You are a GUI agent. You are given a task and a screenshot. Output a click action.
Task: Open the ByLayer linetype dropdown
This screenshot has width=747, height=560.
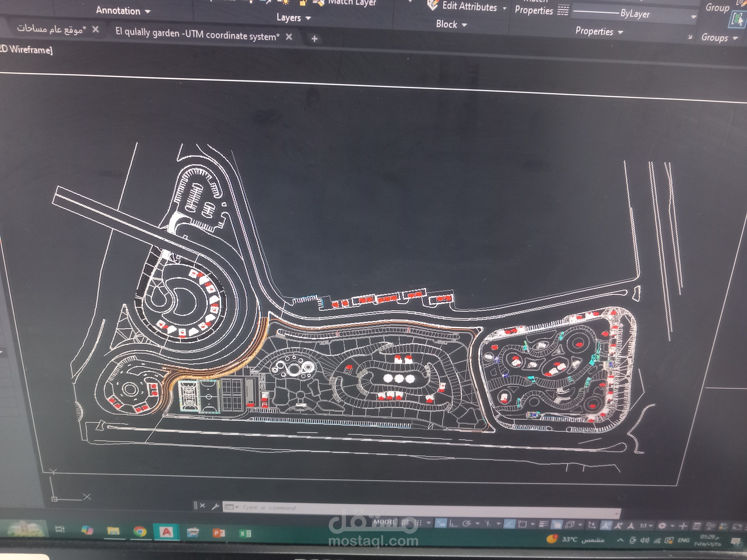pos(694,16)
